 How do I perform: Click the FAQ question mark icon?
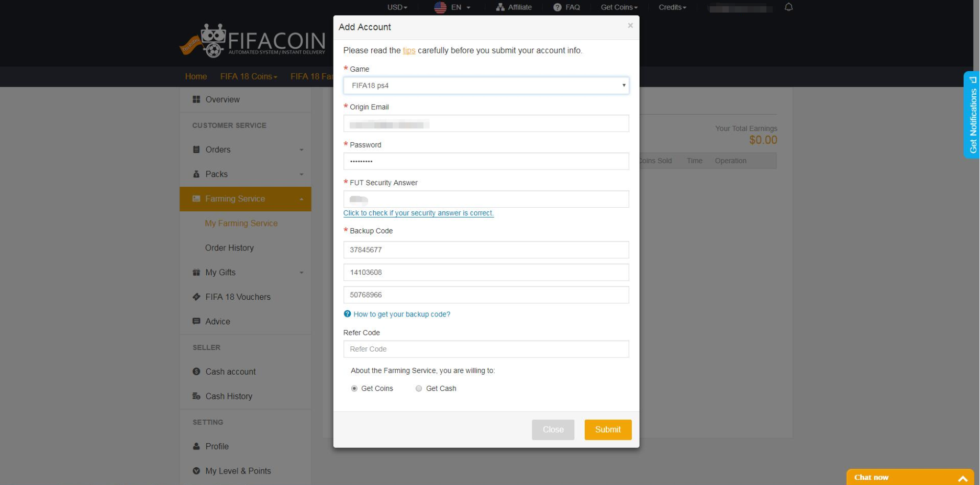pos(557,7)
